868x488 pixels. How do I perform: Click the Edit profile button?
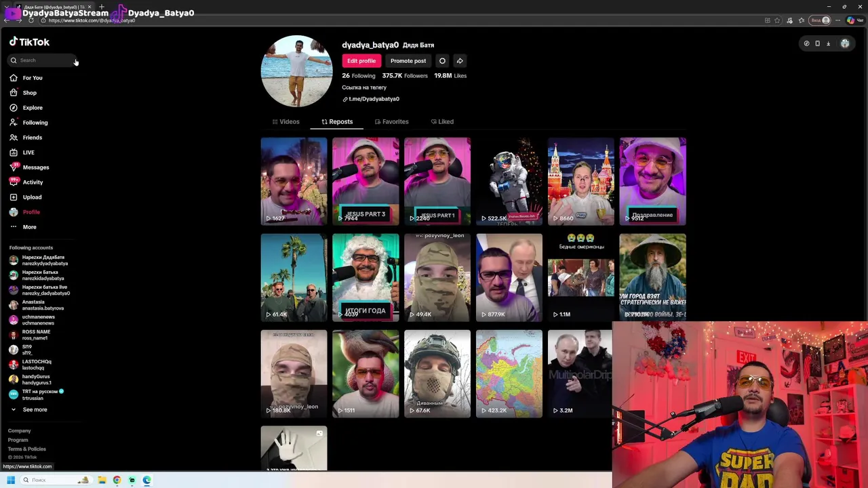pyautogui.click(x=361, y=61)
